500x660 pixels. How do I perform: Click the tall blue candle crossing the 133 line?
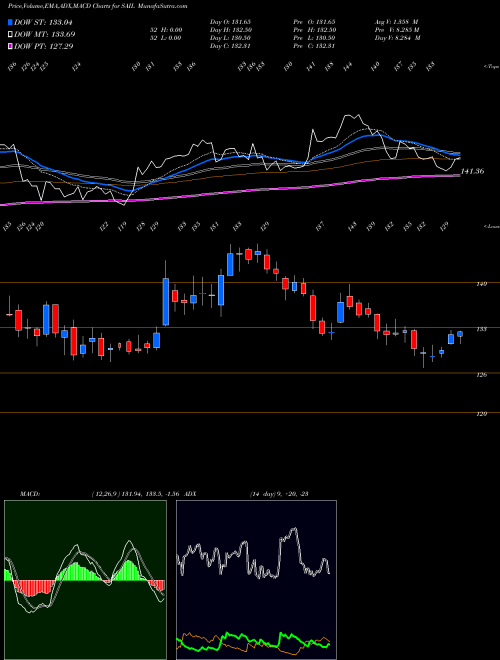coord(166,302)
